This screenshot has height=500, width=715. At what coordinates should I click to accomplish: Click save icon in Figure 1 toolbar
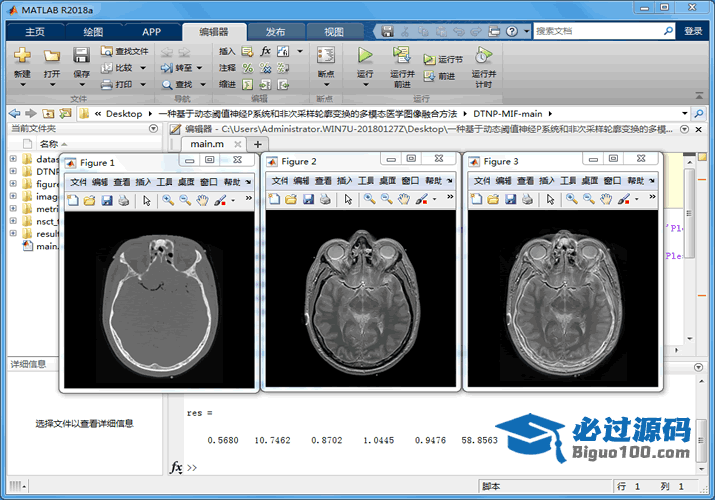pyautogui.click(x=107, y=200)
